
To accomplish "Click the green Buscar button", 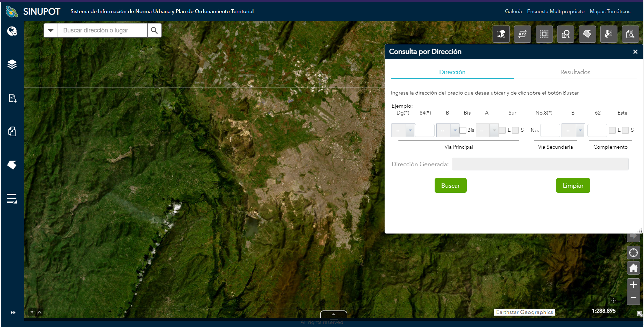I will click(450, 186).
